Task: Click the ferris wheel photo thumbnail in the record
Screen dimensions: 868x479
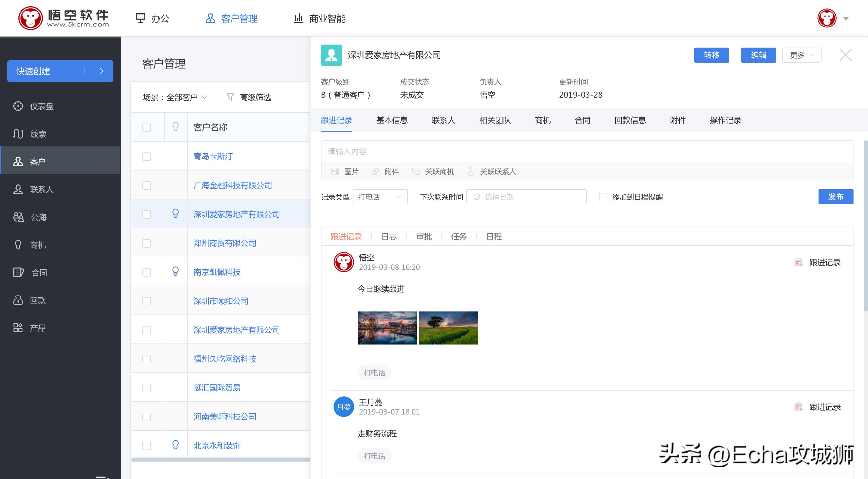Action: (386, 327)
